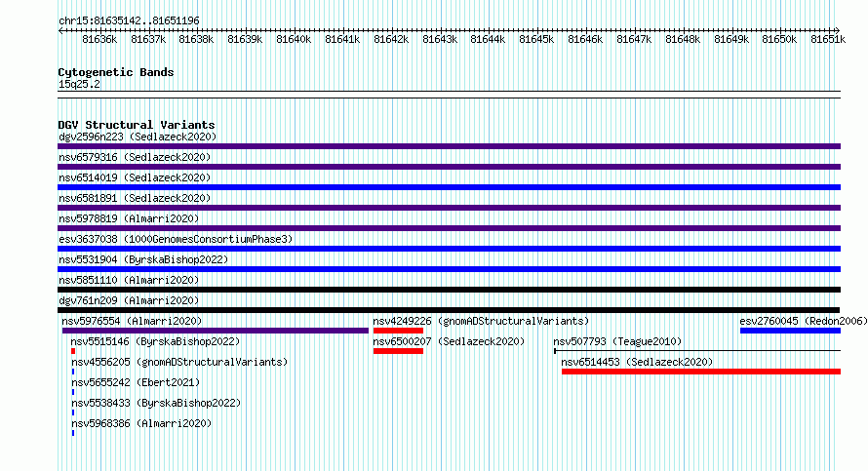Click ruler position 81648k

coord(683,39)
